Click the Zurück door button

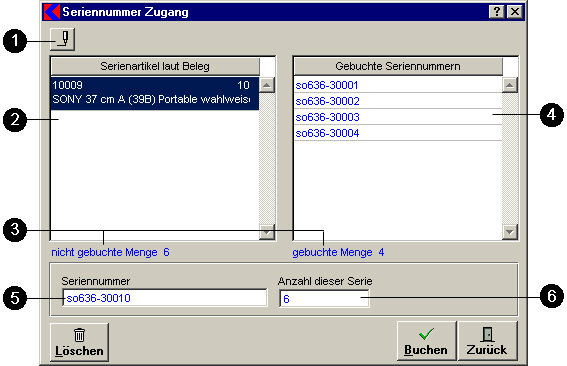click(x=487, y=341)
